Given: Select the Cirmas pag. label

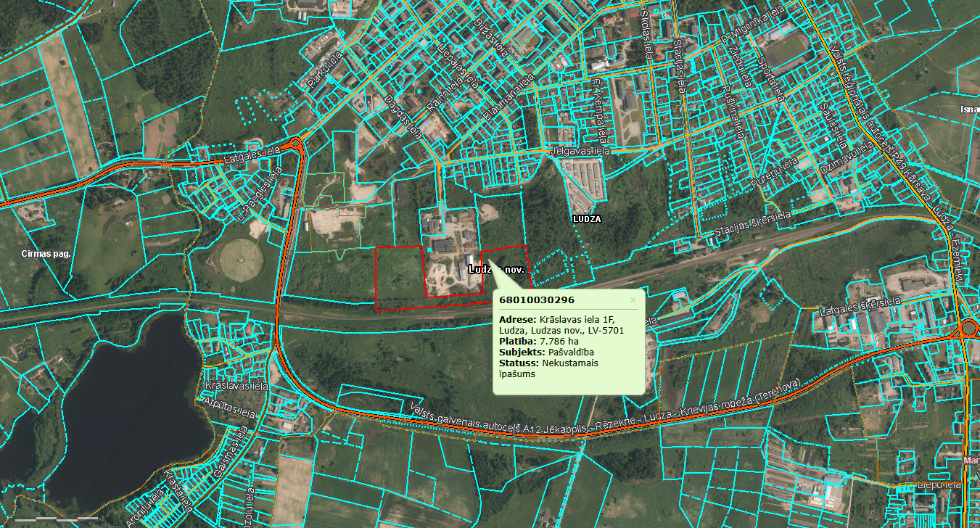Looking at the screenshot, I should click(x=45, y=254).
